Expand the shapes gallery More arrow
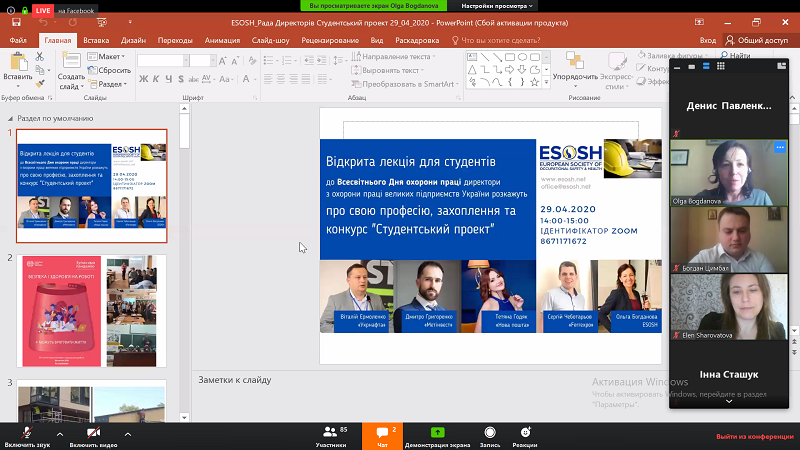The height and width of the screenshot is (450, 800). [546, 82]
